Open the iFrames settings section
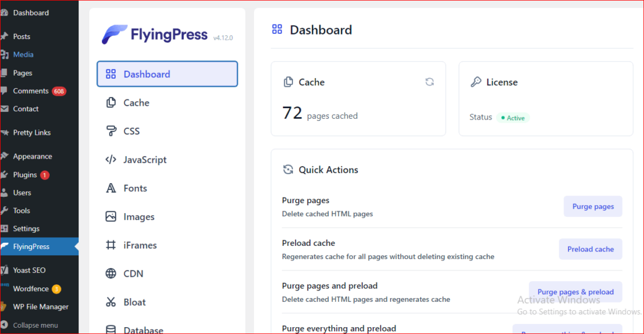 point(167,245)
